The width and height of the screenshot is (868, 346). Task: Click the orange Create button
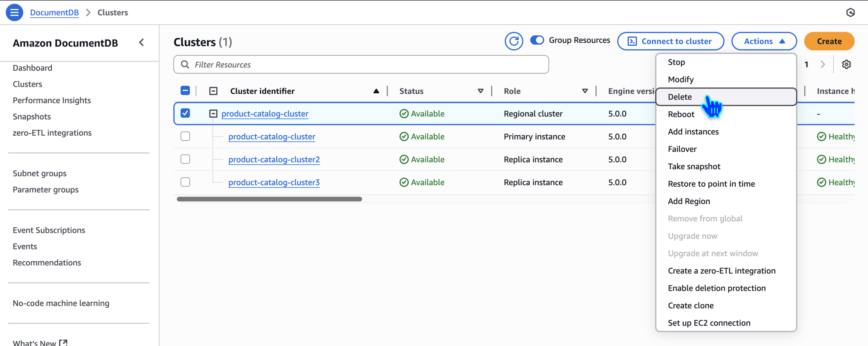829,41
